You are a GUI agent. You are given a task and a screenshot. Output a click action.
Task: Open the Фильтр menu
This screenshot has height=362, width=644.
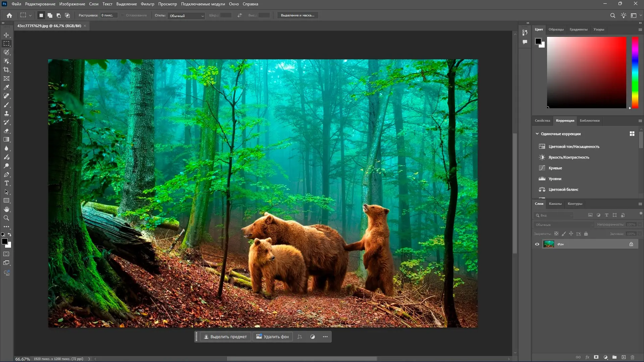[147, 4]
